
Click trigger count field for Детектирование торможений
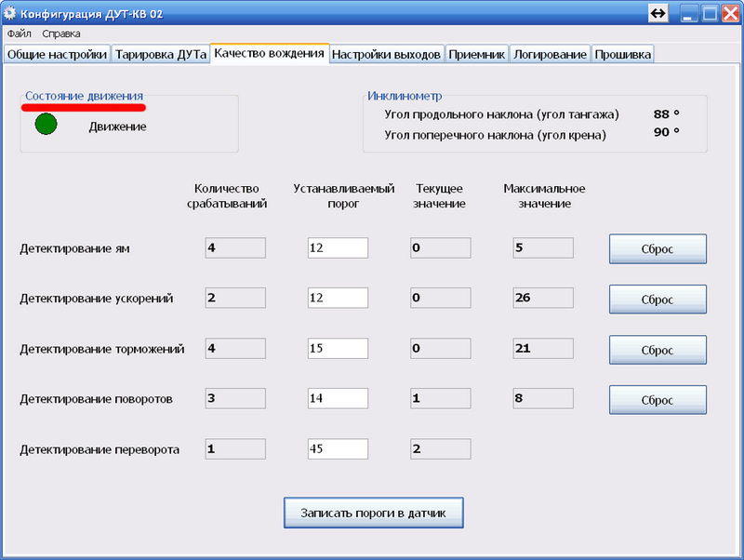pos(235,348)
